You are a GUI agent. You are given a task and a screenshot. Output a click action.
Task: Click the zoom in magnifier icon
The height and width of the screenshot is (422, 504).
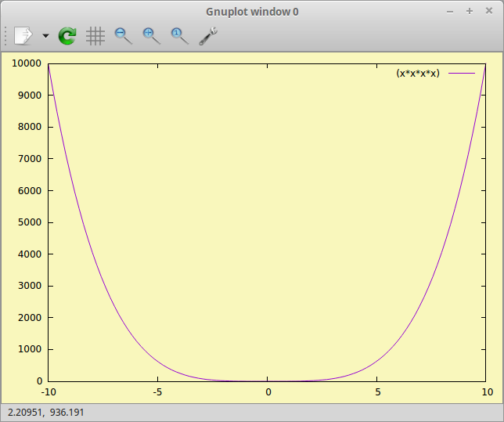click(151, 35)
